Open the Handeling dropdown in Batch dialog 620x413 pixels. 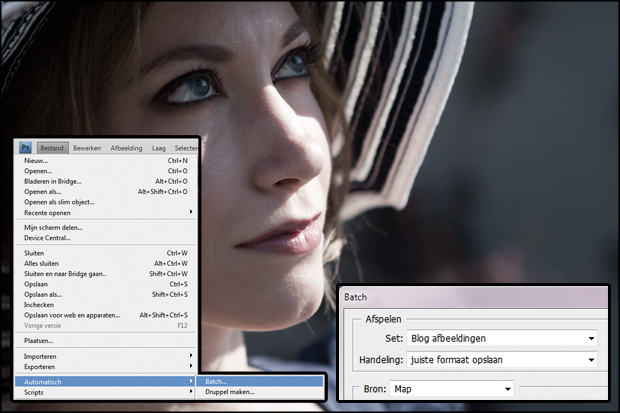point(500,359)
